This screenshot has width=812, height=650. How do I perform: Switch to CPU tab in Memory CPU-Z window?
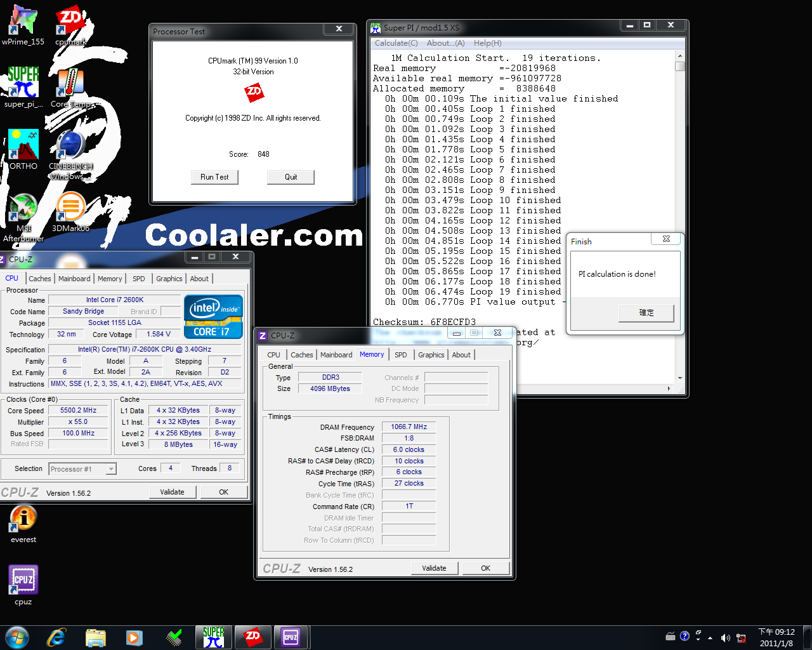click(273, 355)
